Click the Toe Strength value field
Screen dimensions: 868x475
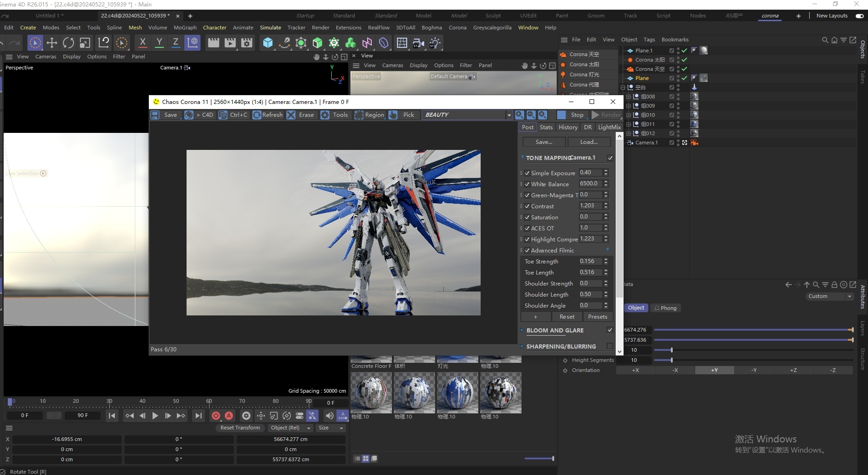click(590, 261)
